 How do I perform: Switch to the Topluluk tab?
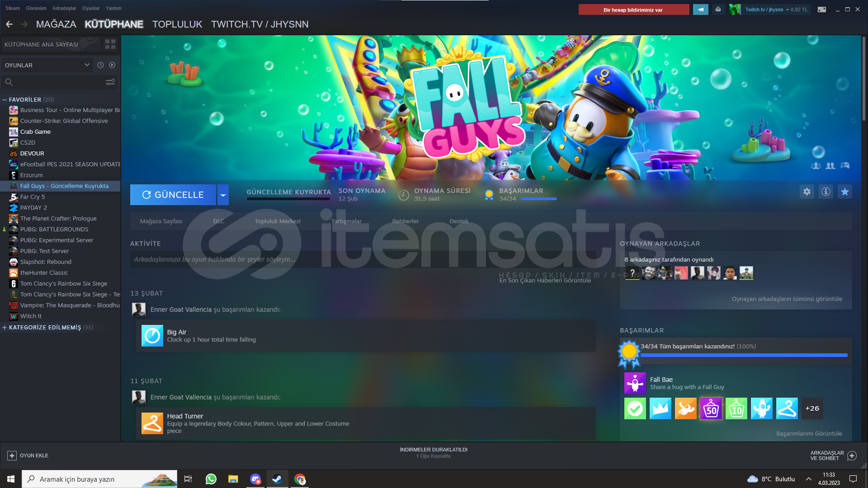(x=177, y=24)
